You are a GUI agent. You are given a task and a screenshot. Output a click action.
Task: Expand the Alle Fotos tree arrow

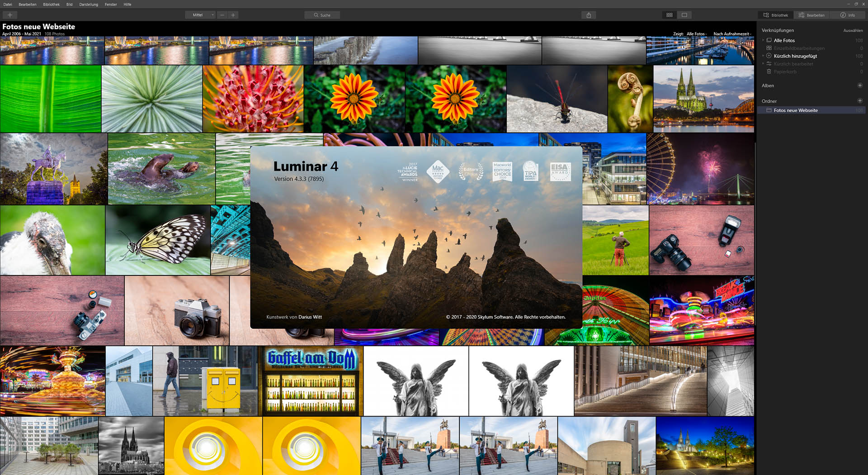pyautogui.click(x=763, y=40)
